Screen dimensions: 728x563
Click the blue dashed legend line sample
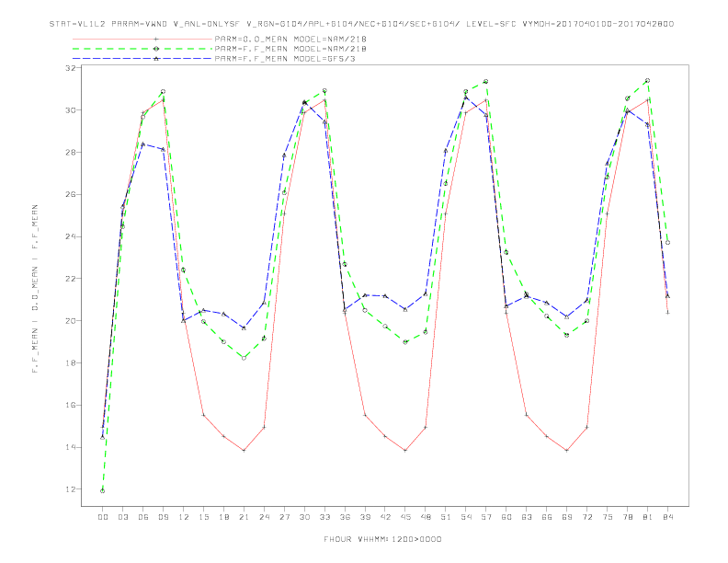(x=142, y=59)
